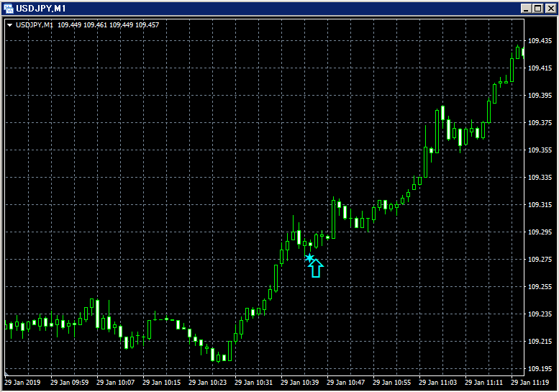Maximize the USDJPY,M1 chart window
The height and width of the screenshot is (392, 559).
pyautogui.click(x=538, y=8)
